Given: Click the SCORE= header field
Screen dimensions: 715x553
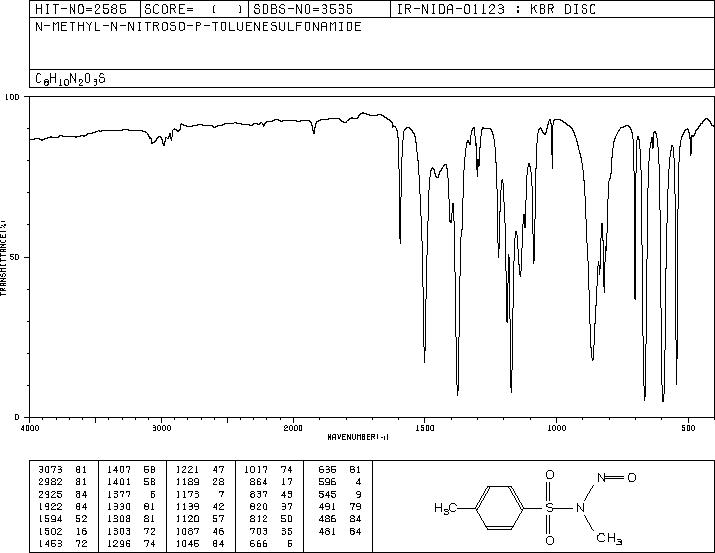Looking at the screenshot, I should pyautogui.click(x=194, y=9).
